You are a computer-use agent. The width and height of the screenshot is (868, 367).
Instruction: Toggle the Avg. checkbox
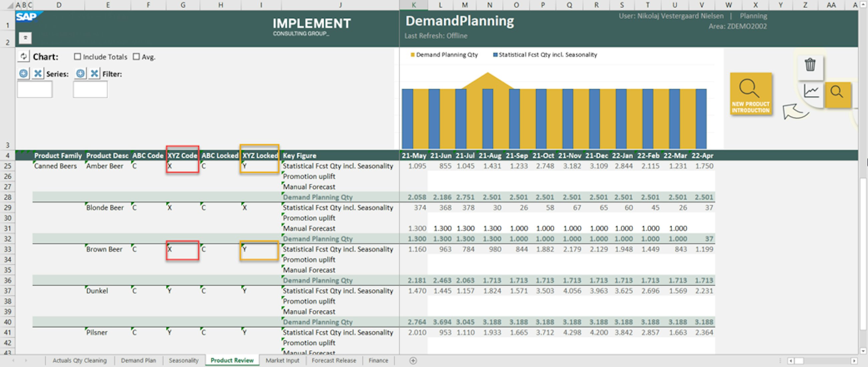(x=136, y=57)
